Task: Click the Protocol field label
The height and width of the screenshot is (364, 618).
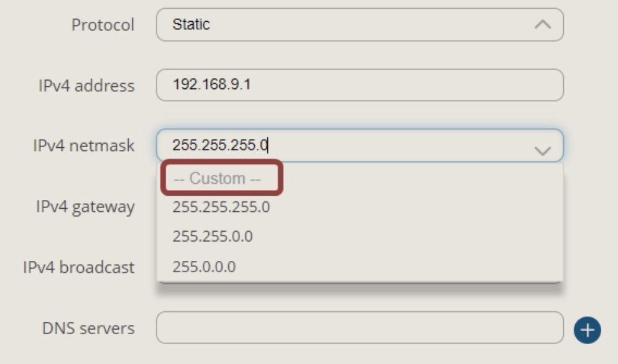Action: 103,25
